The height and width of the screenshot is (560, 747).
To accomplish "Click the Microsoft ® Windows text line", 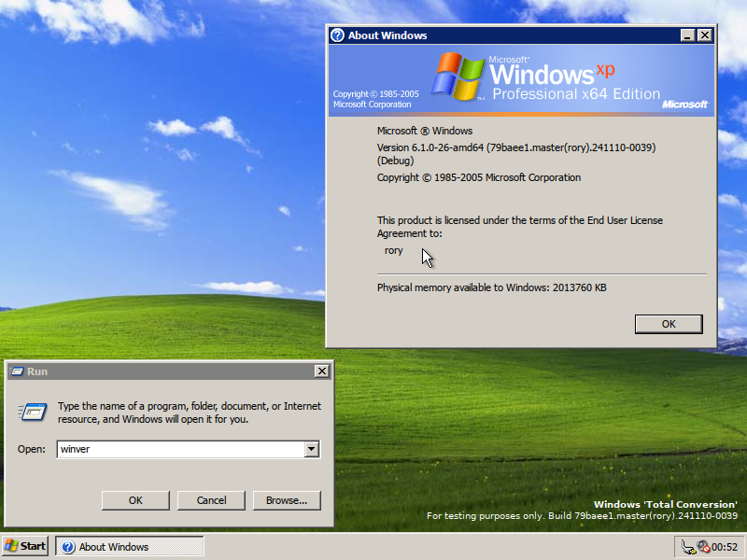I will (x=425, y=131).
